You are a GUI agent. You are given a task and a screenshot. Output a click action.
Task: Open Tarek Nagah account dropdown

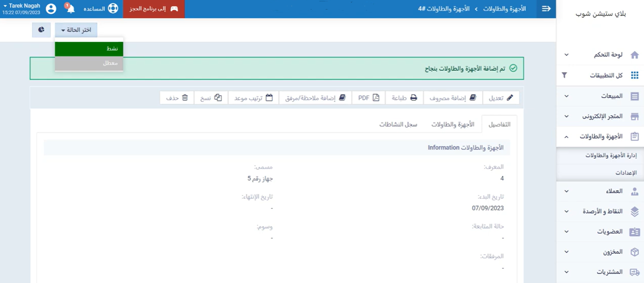click(x=21, y=9)
